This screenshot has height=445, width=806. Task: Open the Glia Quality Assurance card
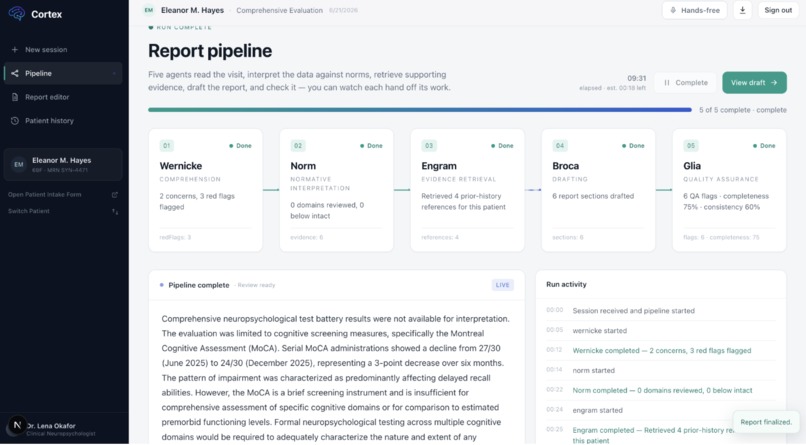tap(729, 190)
